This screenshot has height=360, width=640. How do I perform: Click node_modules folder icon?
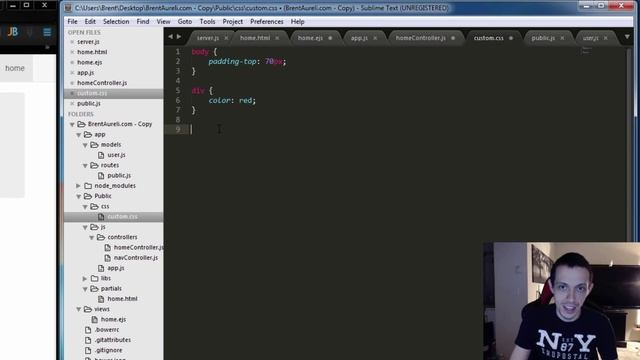(x=88, y=186)
